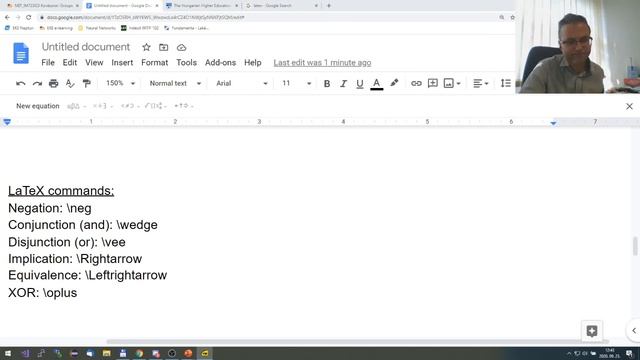
Task: Toggle underline formatting
Action: pyautogui.click(x=360, y=84)
